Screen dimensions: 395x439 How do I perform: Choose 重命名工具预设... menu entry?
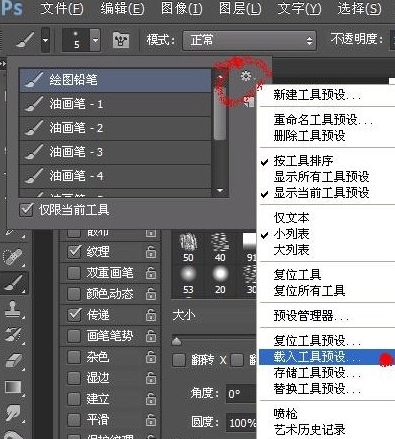point(323,119)
